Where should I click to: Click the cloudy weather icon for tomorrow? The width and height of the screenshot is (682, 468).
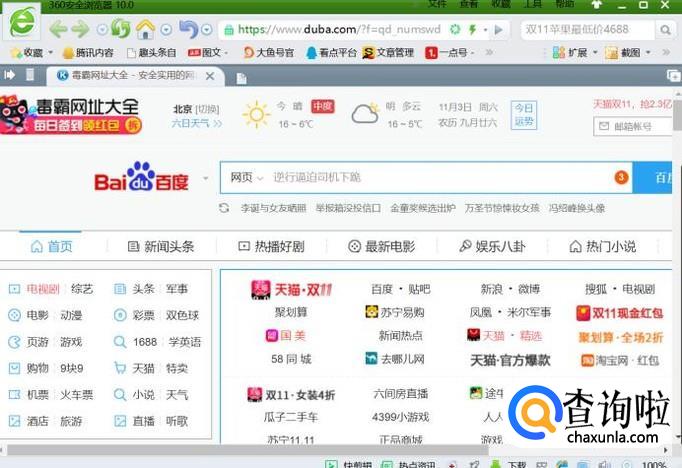click(x=365, y=114)
